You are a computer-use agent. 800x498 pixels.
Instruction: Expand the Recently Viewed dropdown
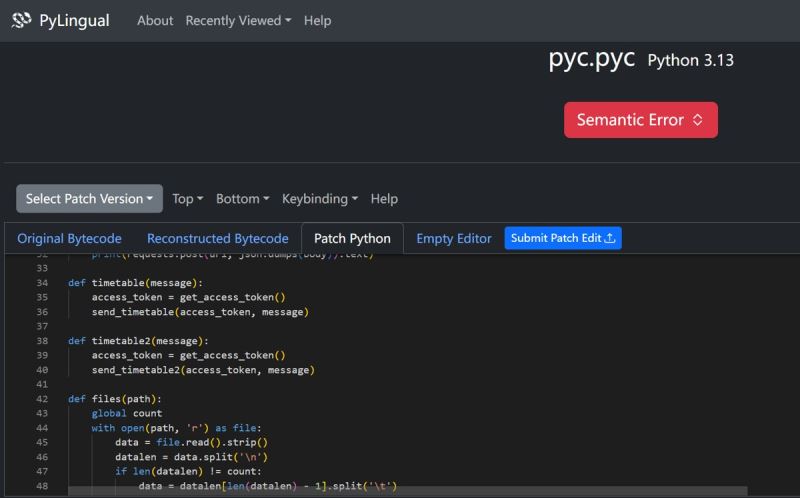pyautogui.click(x=238, y=20)
